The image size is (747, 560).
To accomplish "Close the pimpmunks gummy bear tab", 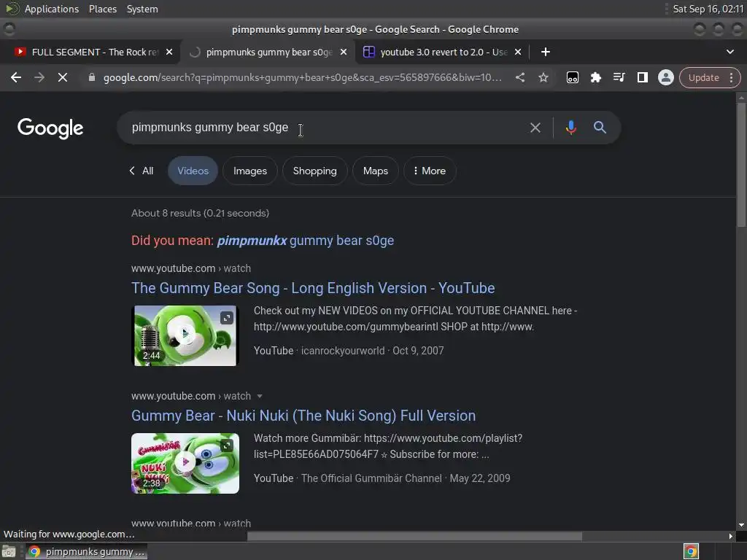I will (344, 52).
